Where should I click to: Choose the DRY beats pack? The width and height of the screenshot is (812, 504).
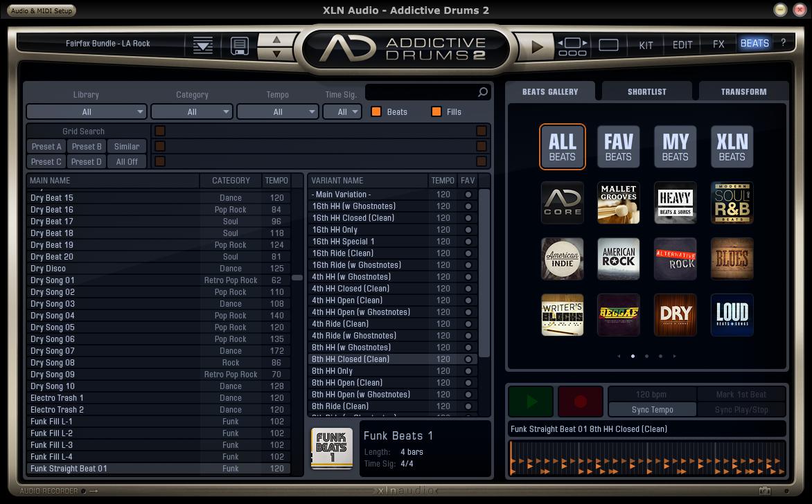coord(676,314)
